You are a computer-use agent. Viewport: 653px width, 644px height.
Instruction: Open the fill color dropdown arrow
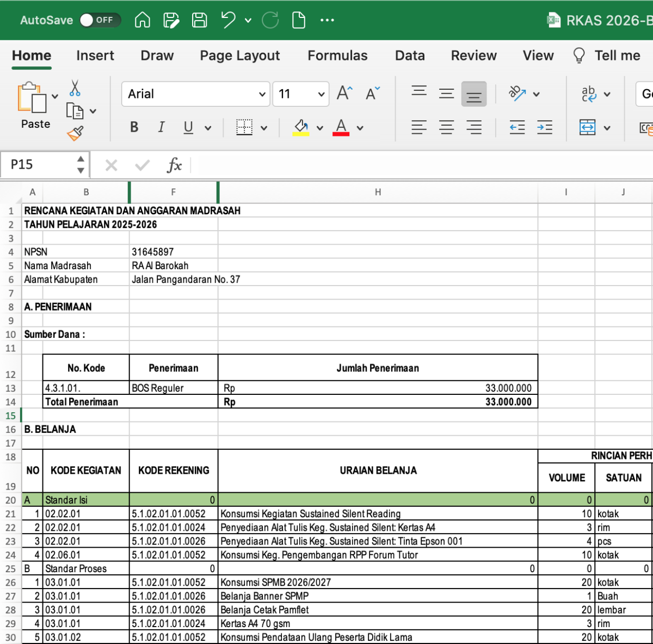[319, 127]
